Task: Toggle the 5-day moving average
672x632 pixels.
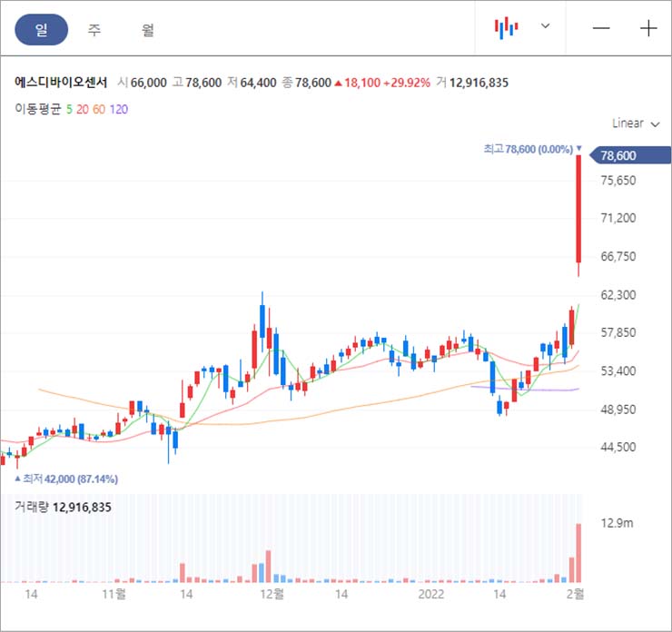Action: point(69,109)
